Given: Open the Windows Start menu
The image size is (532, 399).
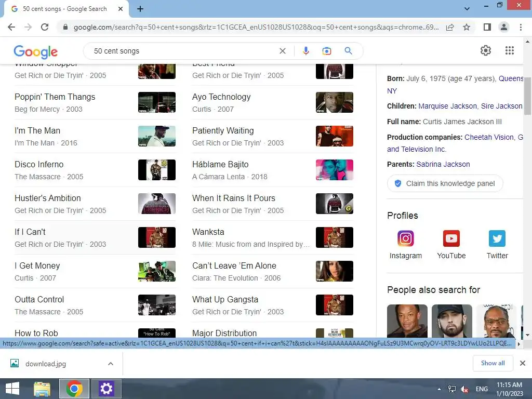Looking at the screenshot, I should click(12, 389).
